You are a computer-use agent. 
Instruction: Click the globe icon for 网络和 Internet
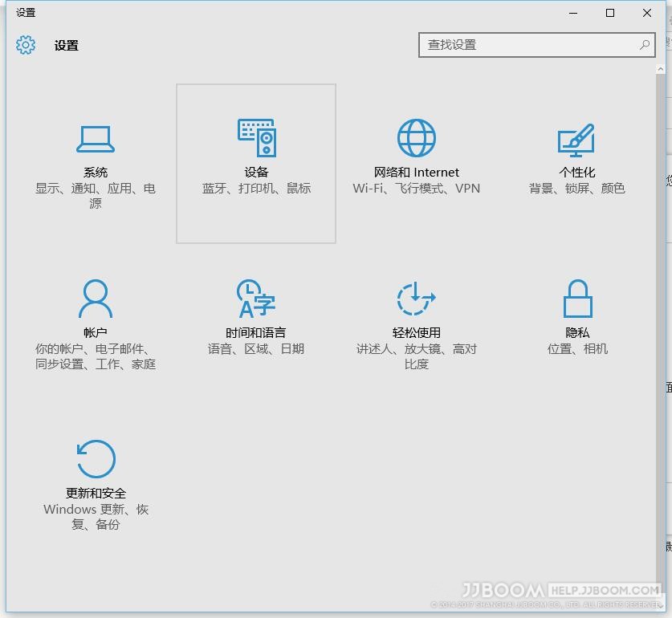[x=417, y=138]
